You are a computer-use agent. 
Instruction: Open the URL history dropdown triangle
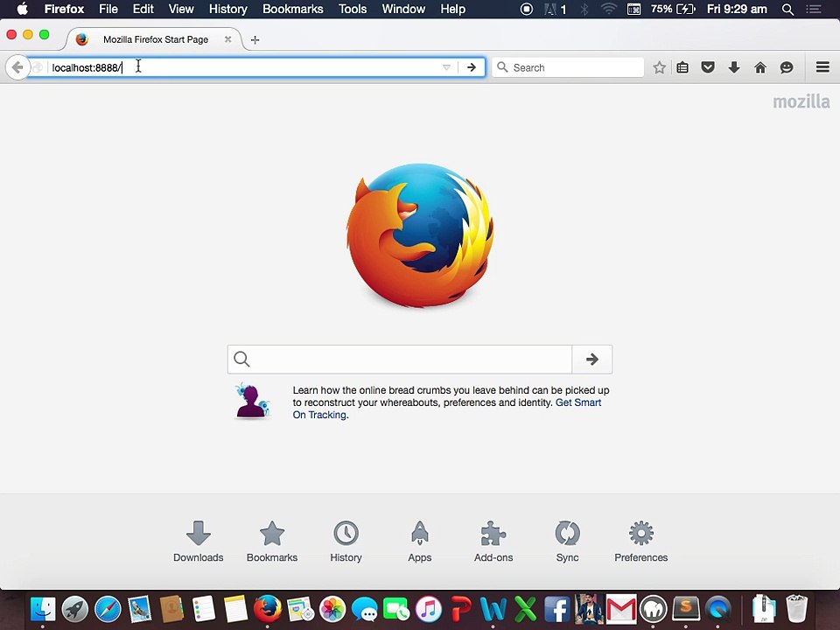[x=446, y=67]
